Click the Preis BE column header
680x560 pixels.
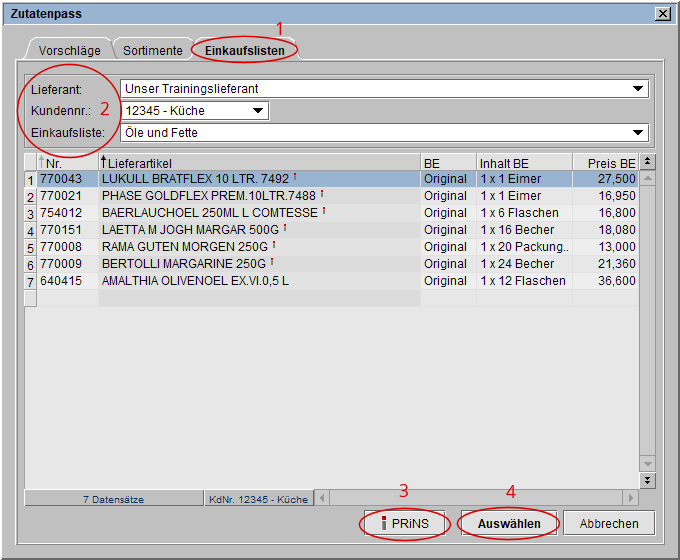pyautogui.click(x=604, y=162)
